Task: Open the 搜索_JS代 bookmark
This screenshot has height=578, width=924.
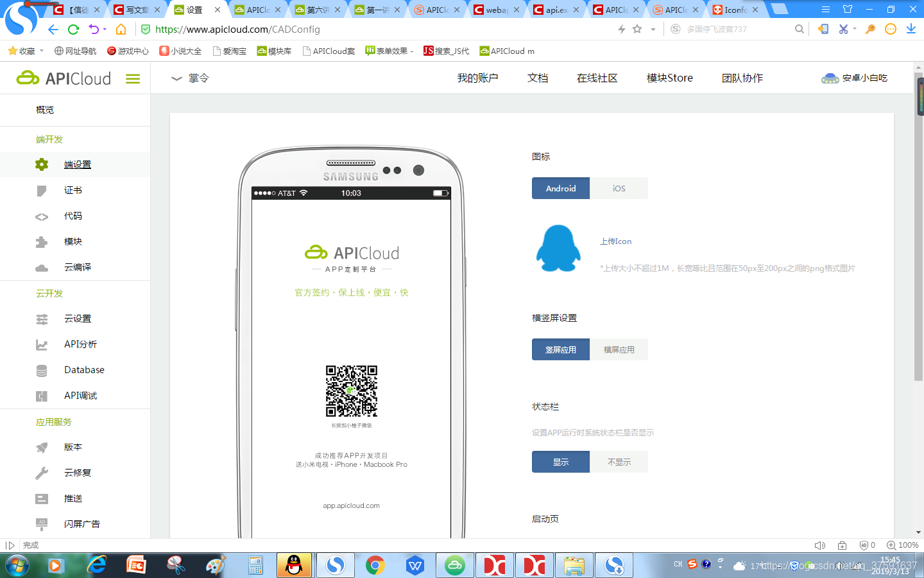Action: point(447,51)
